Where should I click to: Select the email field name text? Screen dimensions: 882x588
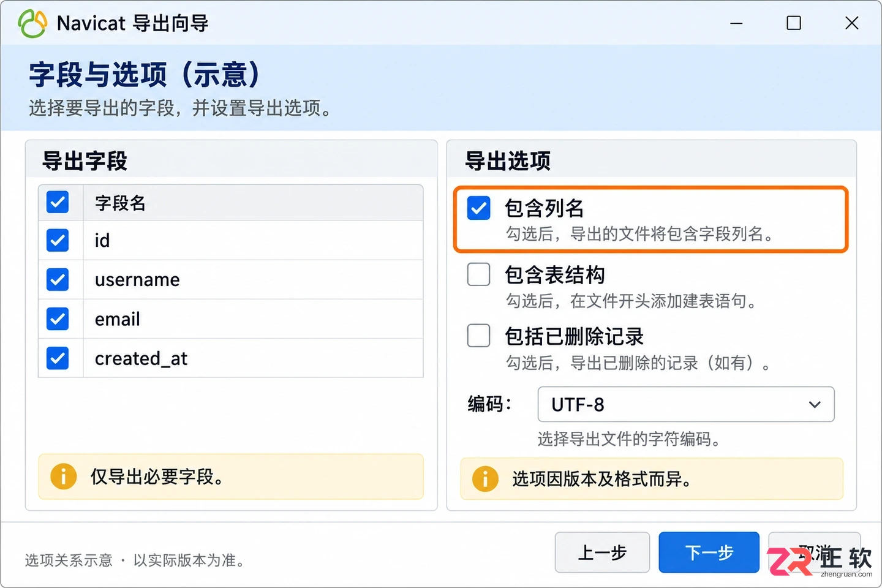(x=118, y=319)
